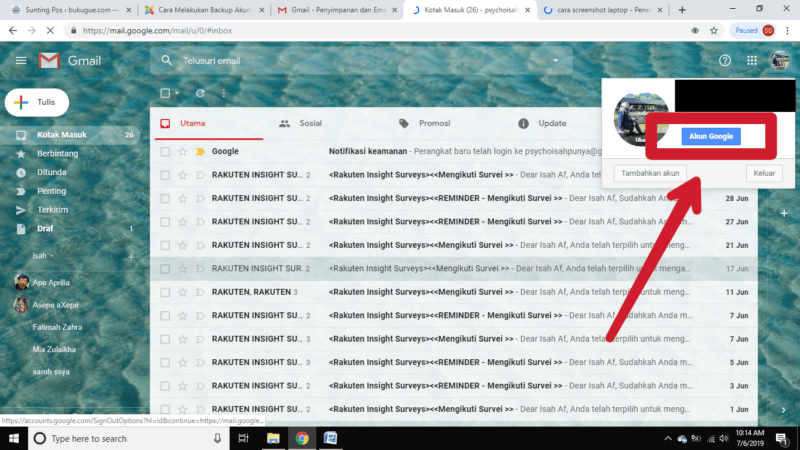Star the RAKUTEN email dated 28 Jun
The width and height of the screenshot is (800, 450).
[182, 198]
